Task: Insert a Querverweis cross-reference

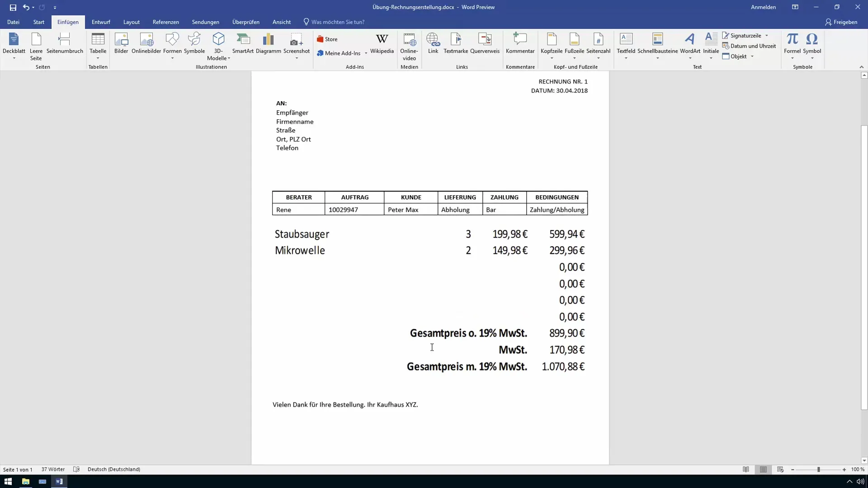Action: point(485,44)
